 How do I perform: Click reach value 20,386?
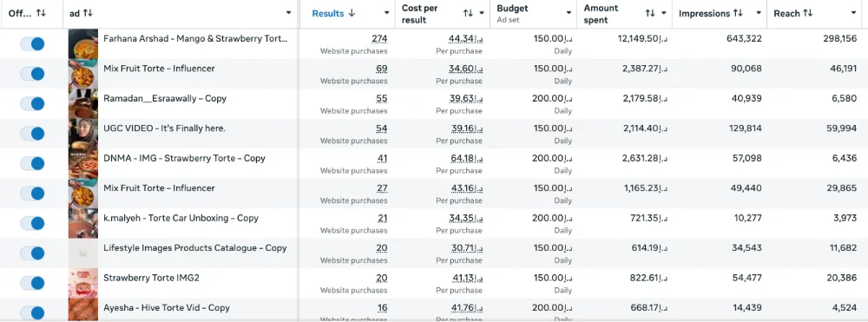pos(841,278)
